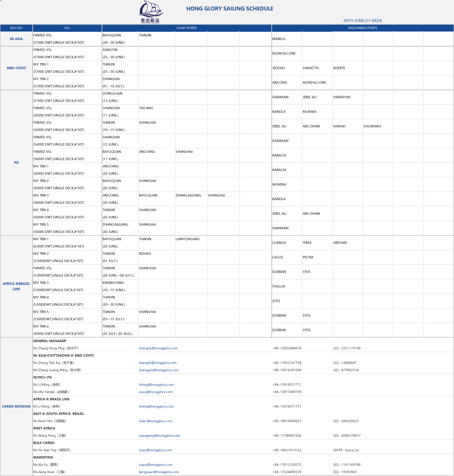Click the BULK CARGO heading

point(44,443)
